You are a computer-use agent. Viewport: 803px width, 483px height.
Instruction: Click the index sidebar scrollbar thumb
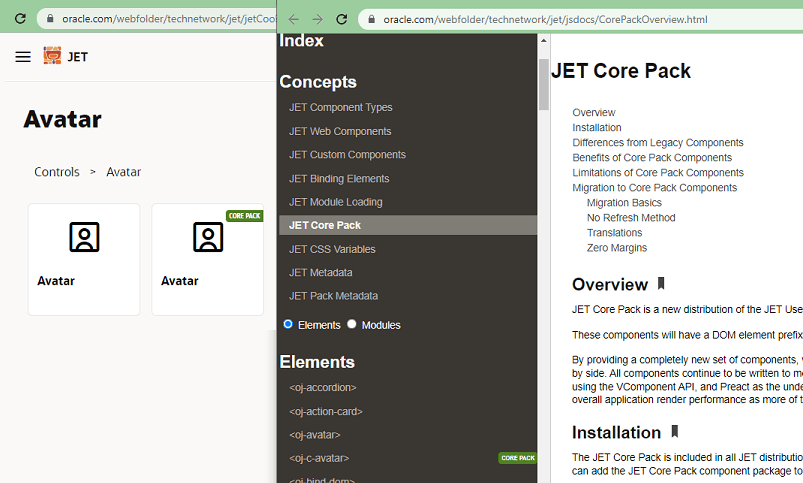pyautogui.click(x=543, y=84)
